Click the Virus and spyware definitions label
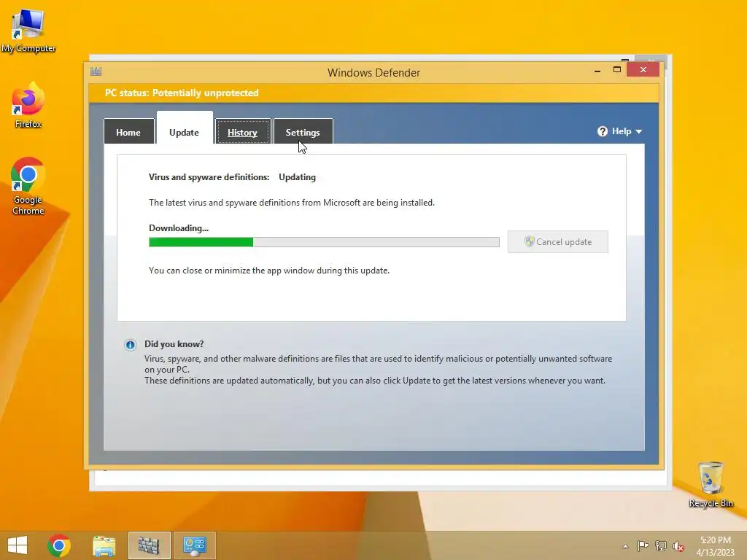The height and width of the screenshot is (560, 747). [x=209, y=177]
